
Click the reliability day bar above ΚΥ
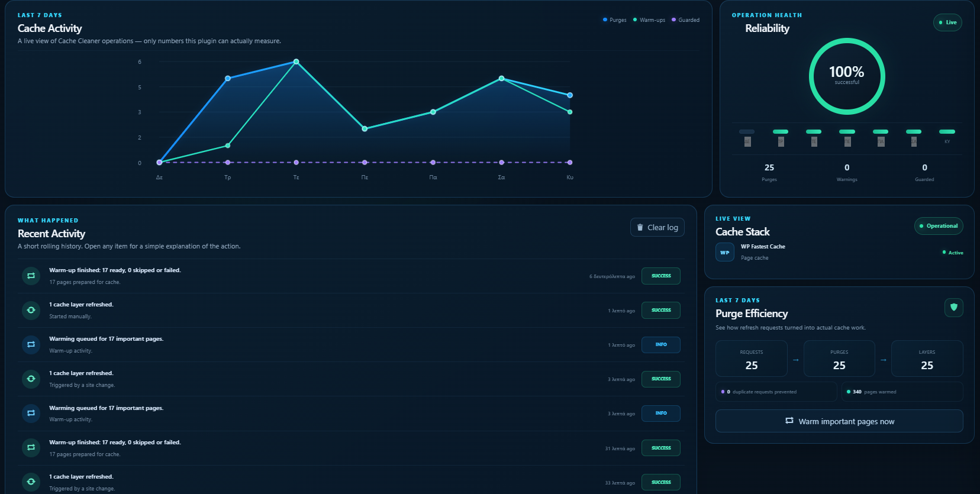pyautogui.click(x=947, y=131)
